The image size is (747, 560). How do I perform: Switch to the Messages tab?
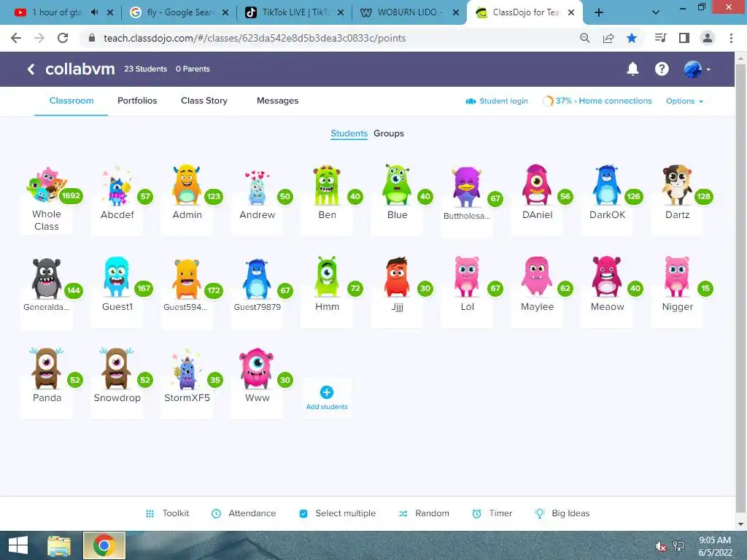(278, 101)
